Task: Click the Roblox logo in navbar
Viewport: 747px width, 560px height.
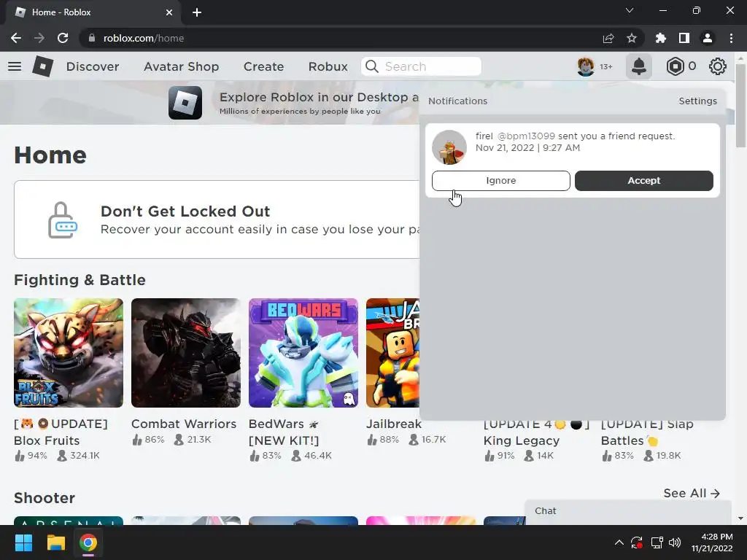Action: pyautogui.click(x=42, y=66)
